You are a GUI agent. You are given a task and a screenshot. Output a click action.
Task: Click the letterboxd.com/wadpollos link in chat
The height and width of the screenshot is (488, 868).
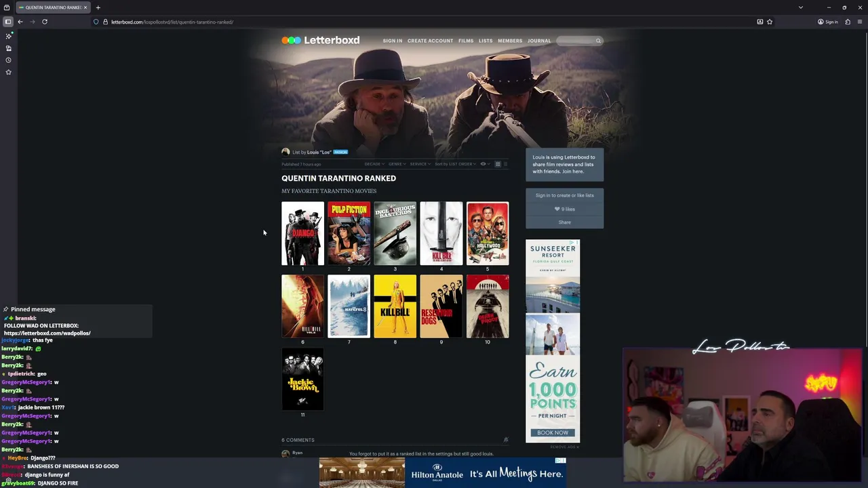(47, 333)
